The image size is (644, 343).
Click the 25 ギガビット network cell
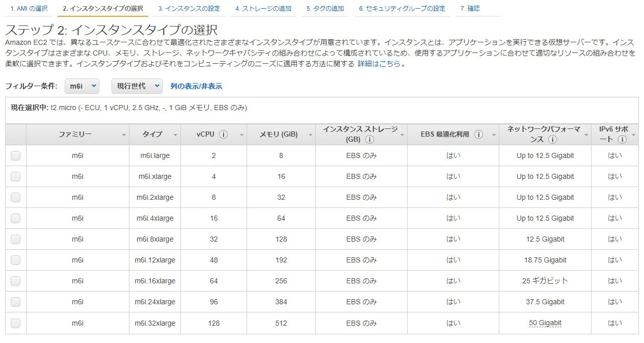pyautogui.click(x=545, y=281)
